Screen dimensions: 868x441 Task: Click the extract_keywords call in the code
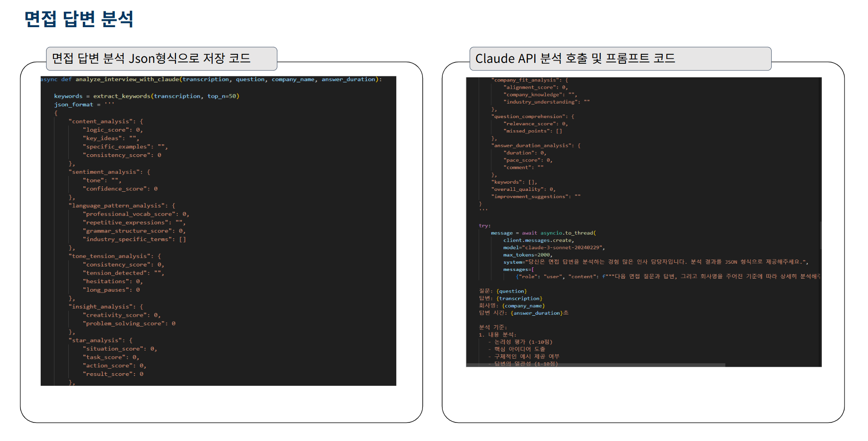click(x=122, y=96)
